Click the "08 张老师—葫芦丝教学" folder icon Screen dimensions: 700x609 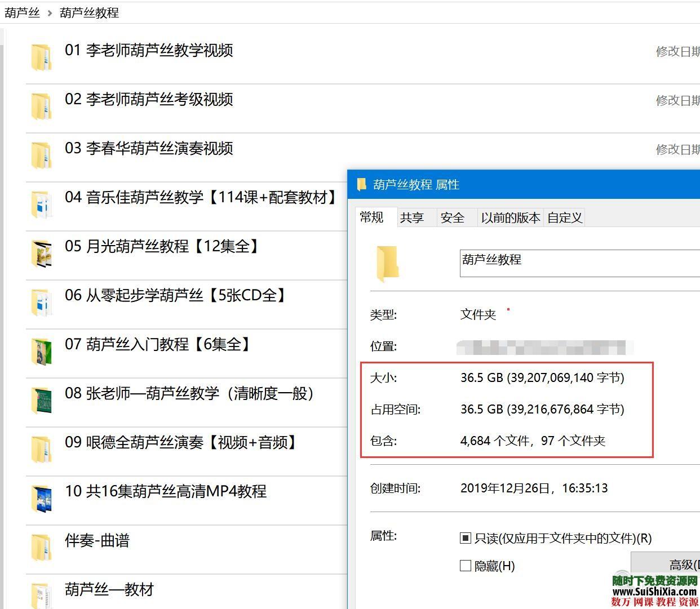point(41,400)
